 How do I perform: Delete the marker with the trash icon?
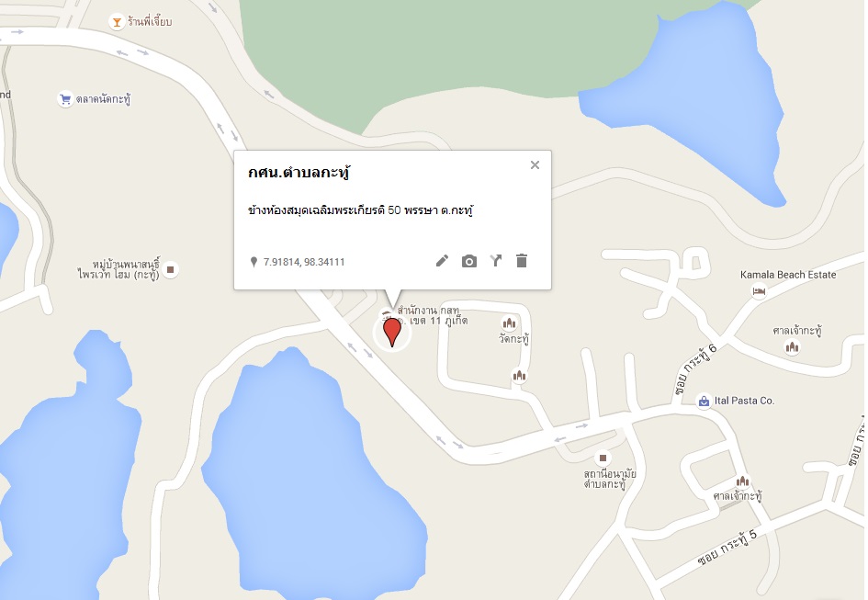[522, 261]
